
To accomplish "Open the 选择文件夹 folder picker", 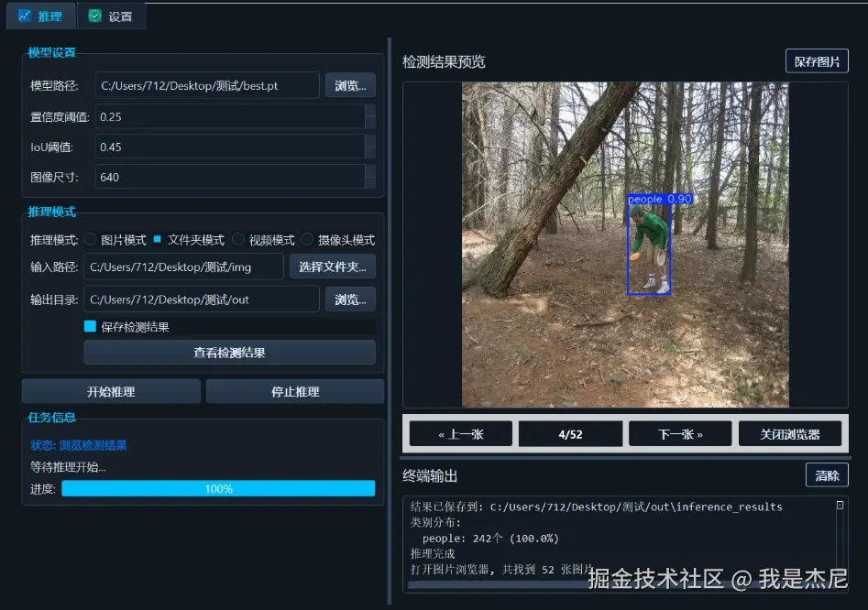I will click(332, 267).
